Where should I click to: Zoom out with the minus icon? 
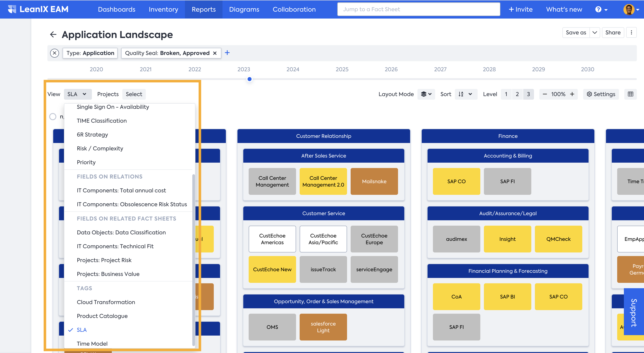point(545,94)
